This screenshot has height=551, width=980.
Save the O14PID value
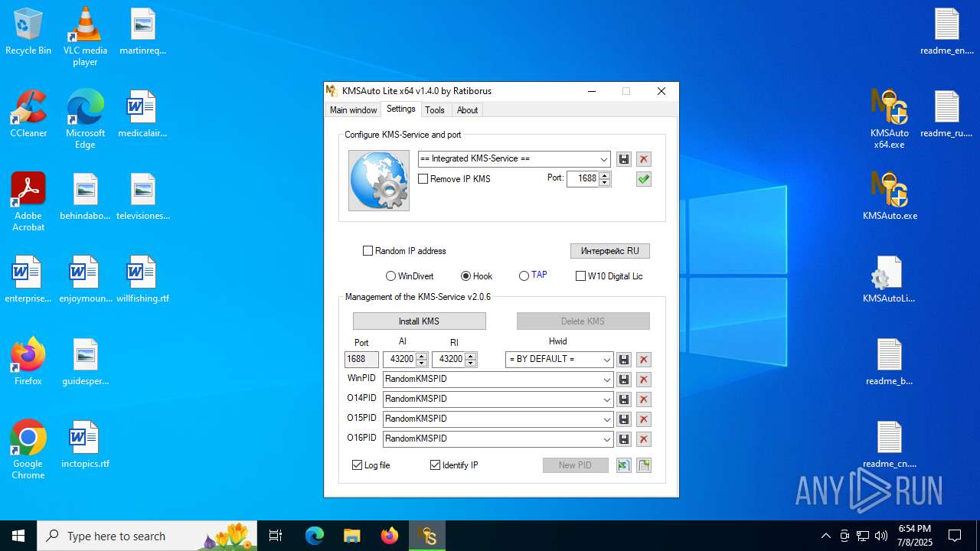tap(624, 399)
